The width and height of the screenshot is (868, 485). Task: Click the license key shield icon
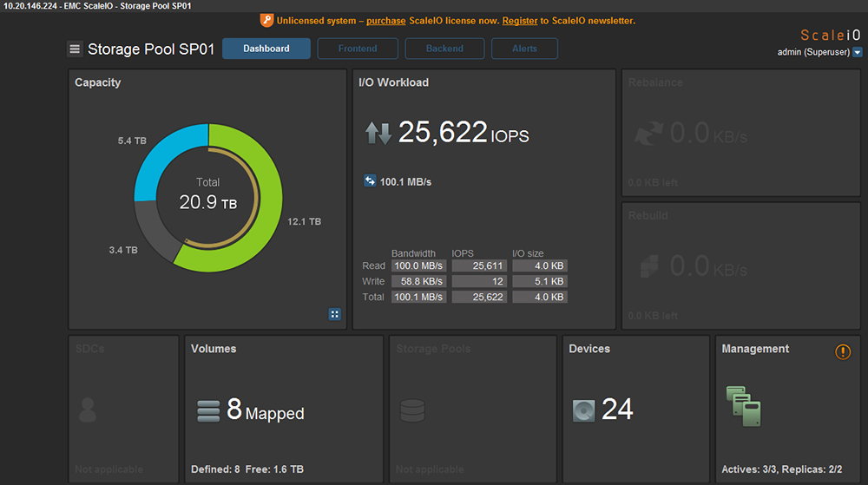point(266,21)
